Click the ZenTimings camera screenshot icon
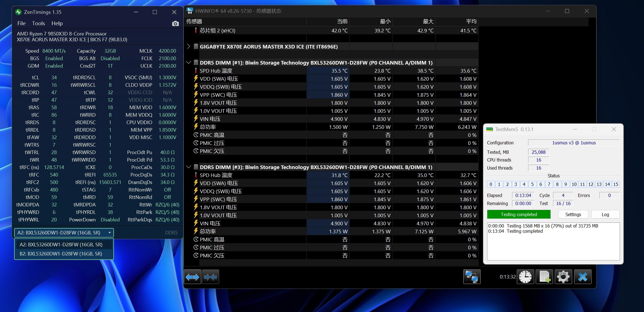Screen dimensions: 644x312 [175, 24]
